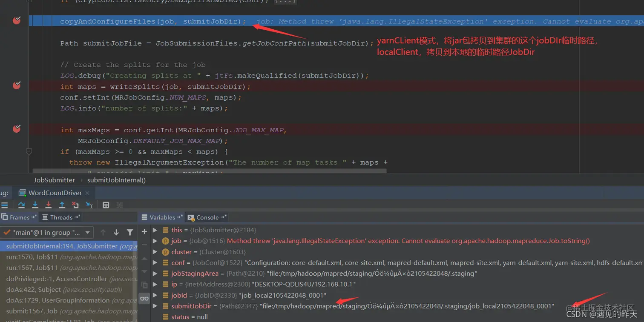644x322 pixels.
Task: Click the {JobSubmitter@2184} value
Action: (223, 230)
